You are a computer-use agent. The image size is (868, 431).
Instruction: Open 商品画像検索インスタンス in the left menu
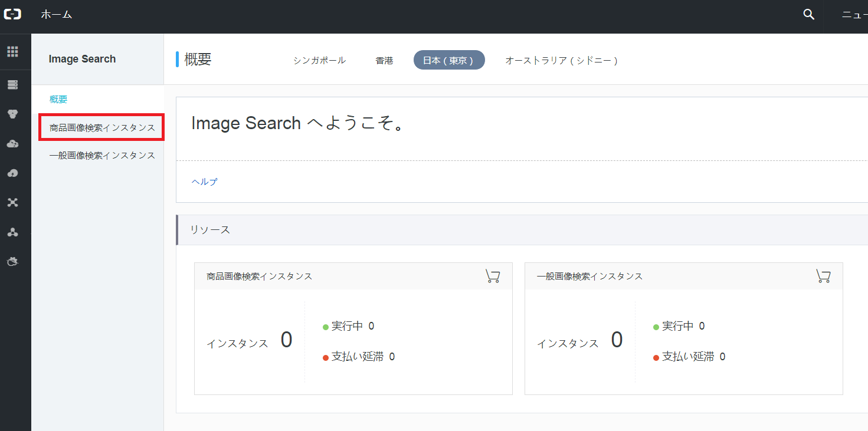click(102, 128)
